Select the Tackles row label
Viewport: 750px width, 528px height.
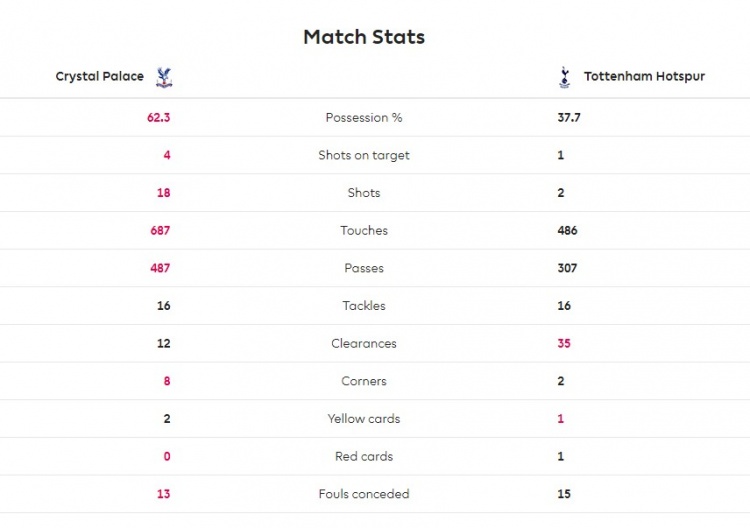click(x=364, y=306)
